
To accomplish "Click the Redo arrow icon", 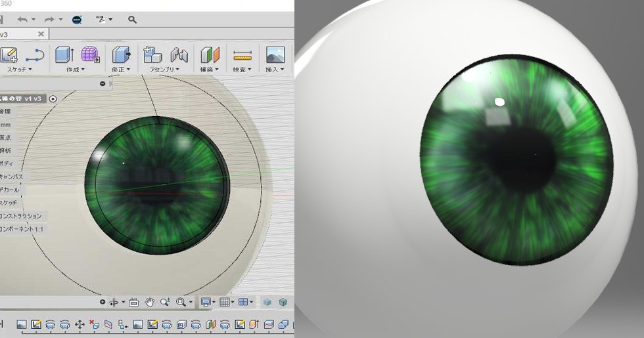I will click(x=49, y=19).
